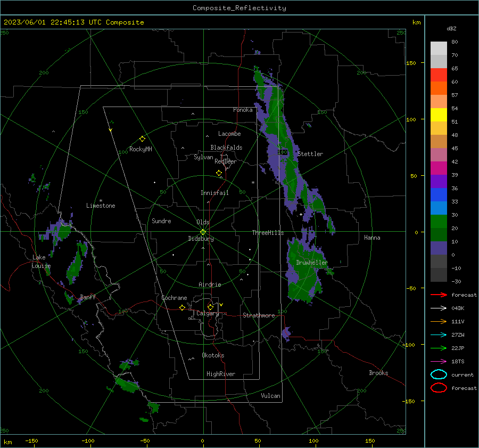Screen dimensions: 479x448
Task: Click the green 22JP arrow icon
Action: point(439,348)
